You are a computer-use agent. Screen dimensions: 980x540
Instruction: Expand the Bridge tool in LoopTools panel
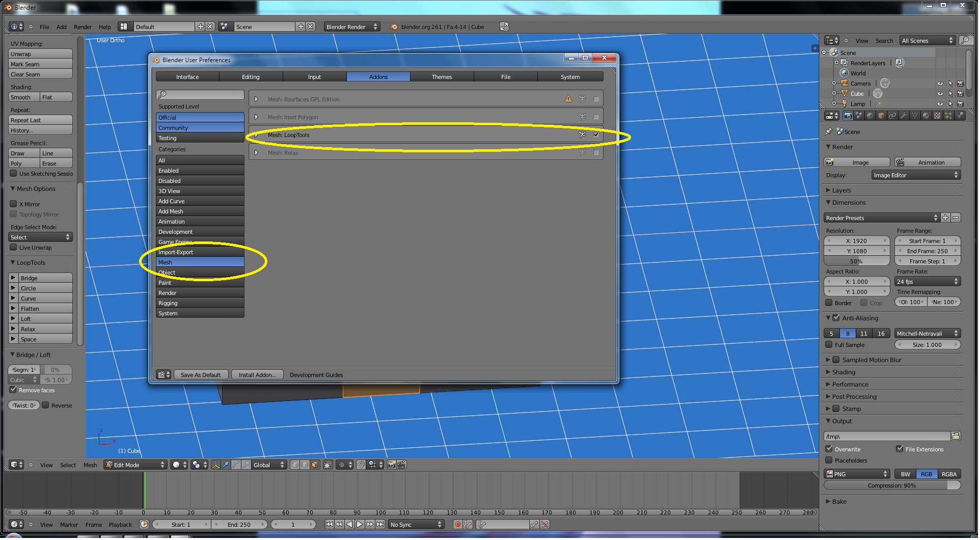(13, 278)
